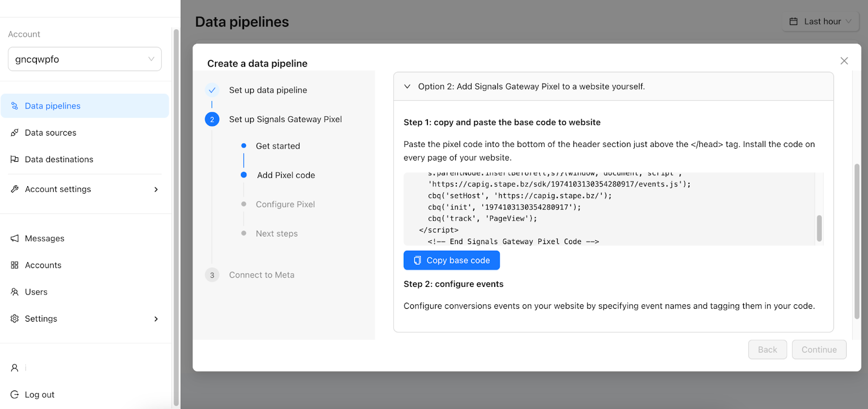
Task: Click the user profile icon above Log out
Action: tap(15, 368)
